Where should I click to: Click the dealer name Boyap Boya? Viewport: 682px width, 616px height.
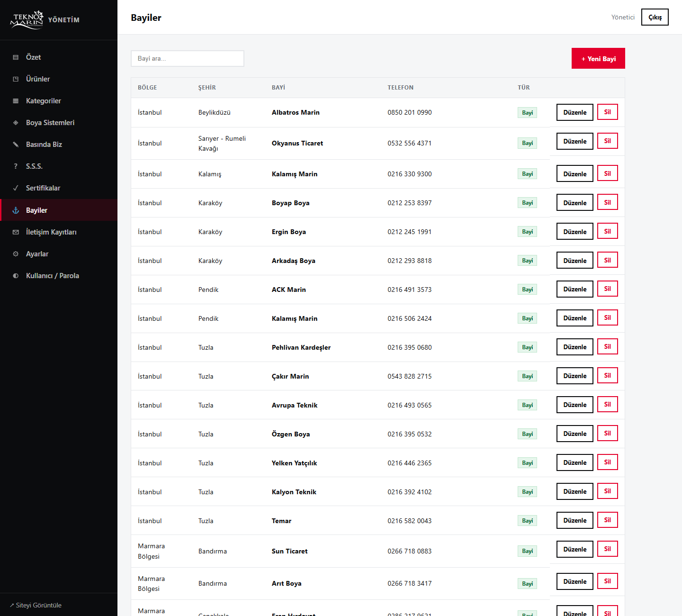[x=291, y=203]
